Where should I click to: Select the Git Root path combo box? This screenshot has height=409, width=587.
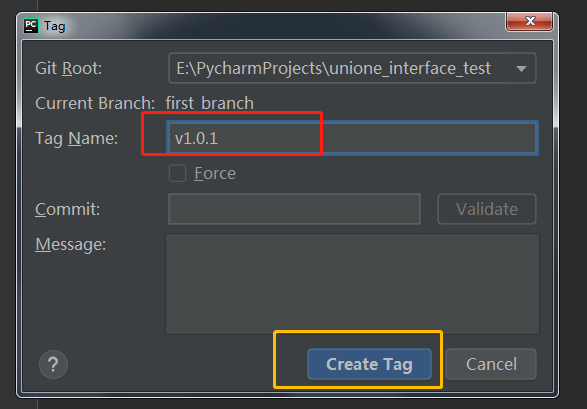352,68
